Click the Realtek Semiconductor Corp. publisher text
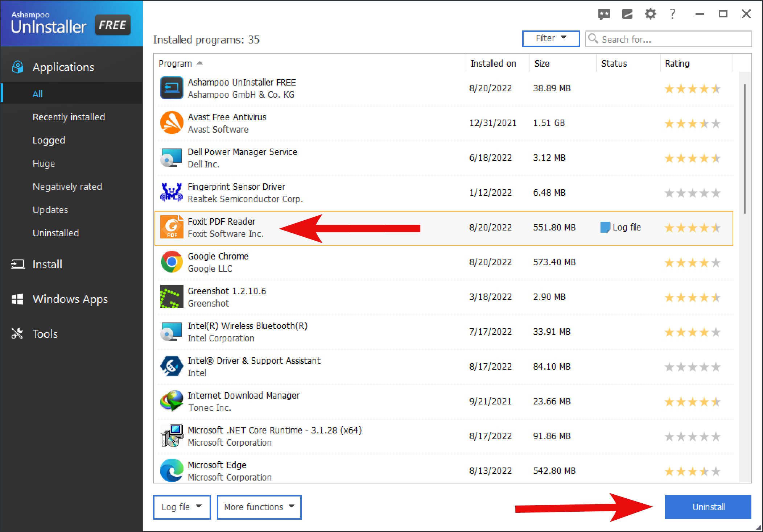 245,199
